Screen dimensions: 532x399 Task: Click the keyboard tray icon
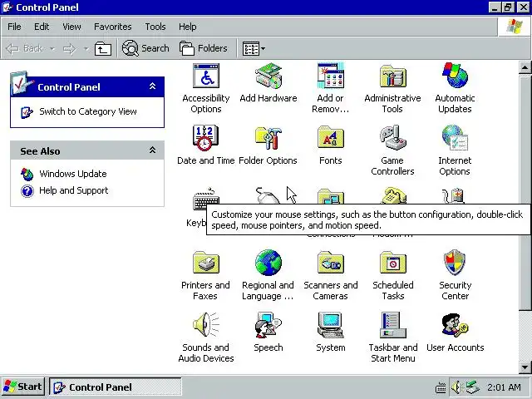441,387
